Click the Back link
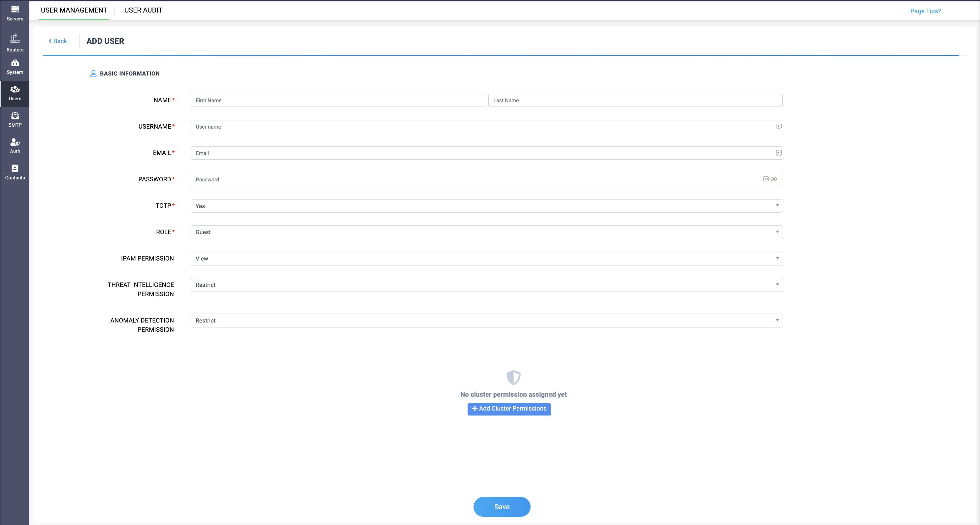This screenshot has width=980, height=525. (x=57, y=41)
